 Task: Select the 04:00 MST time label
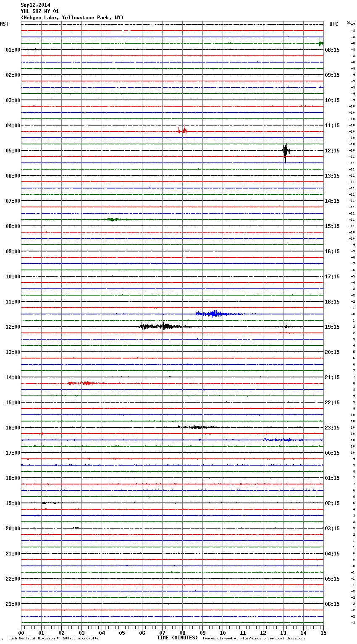click(13, 126)
